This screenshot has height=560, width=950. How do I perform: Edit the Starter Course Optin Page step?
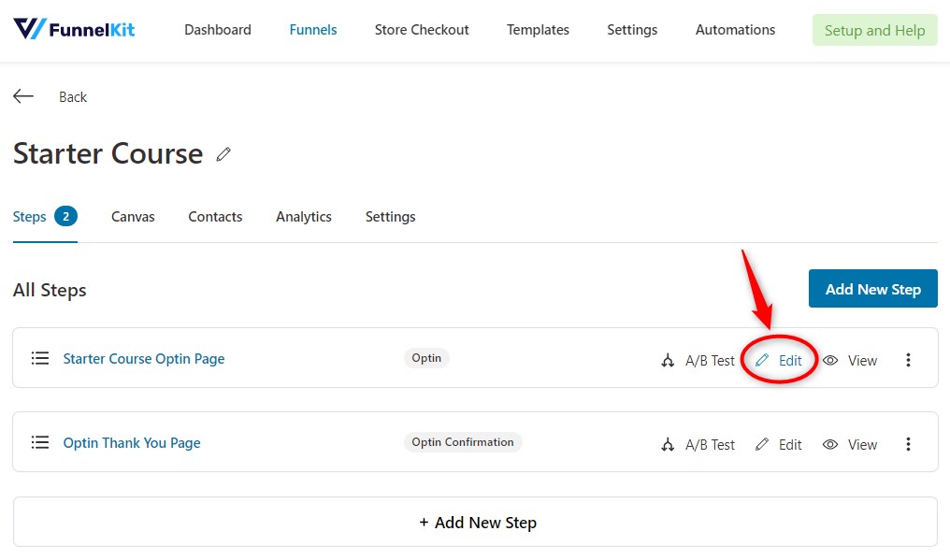pyautogui.click(x=779, y=361)
